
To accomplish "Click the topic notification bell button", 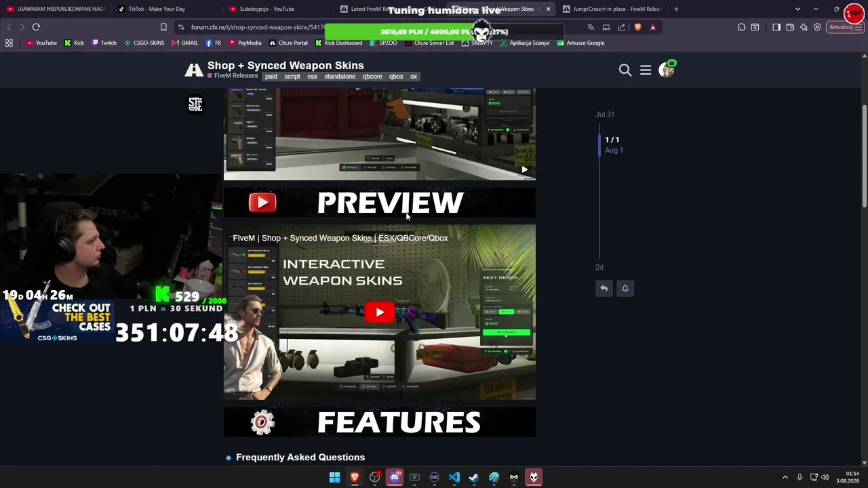I will tap(625, 288).
